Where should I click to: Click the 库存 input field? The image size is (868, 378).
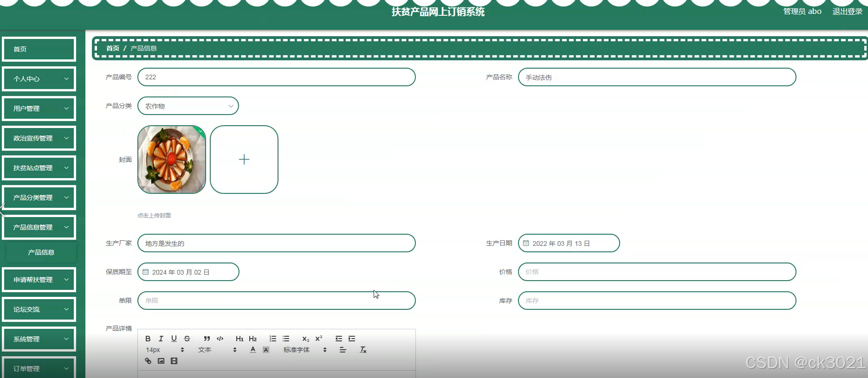click(657, 301)
